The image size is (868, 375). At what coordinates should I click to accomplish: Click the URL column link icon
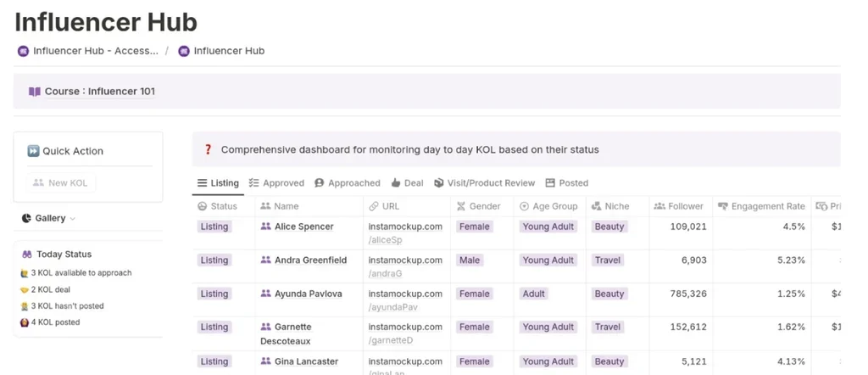[374, 206]
